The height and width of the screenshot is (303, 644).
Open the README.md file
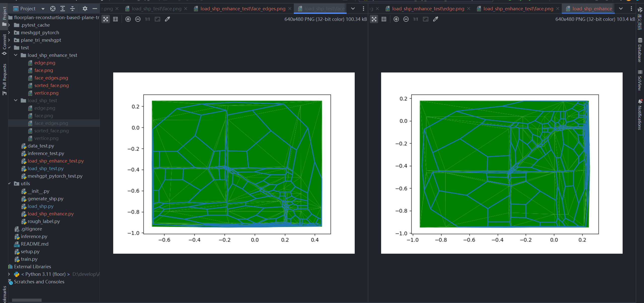(x=34, y=244)
